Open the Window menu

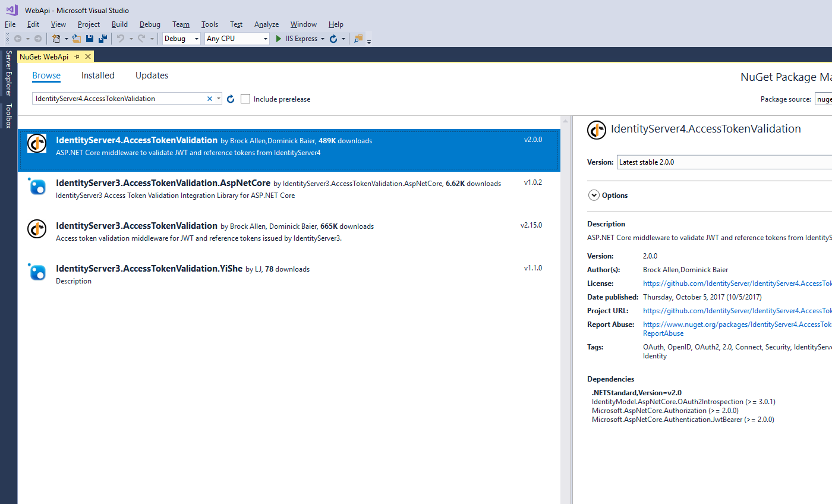(x=304, y=24)
